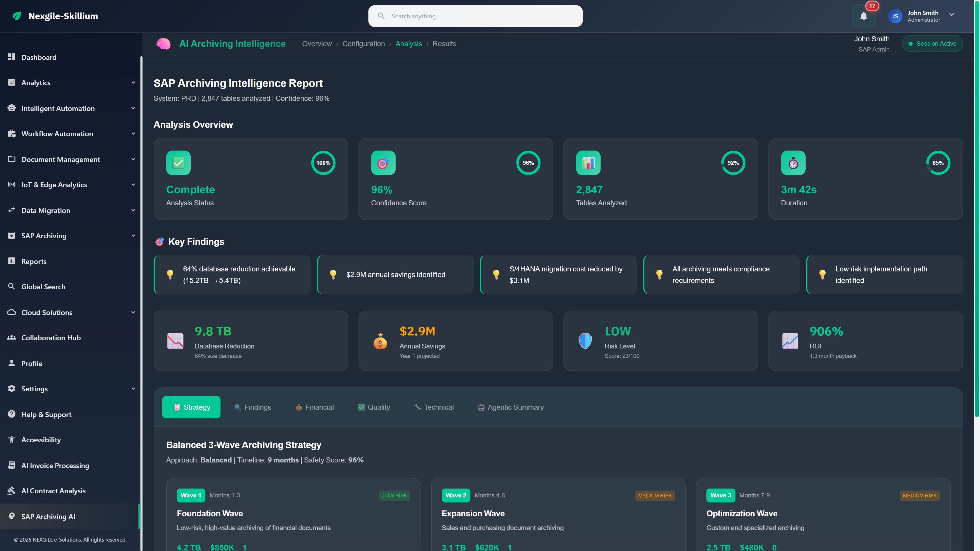Click the notification bell icon

click(864, 16)
